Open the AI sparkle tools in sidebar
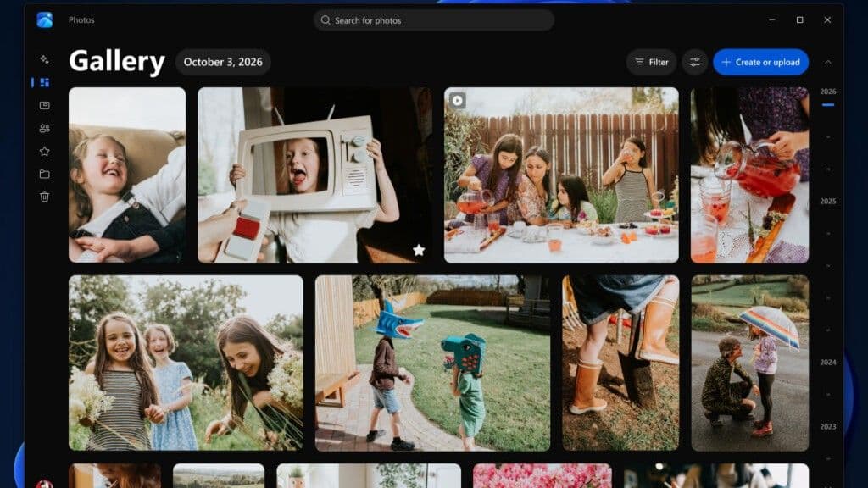868x488 pixels. point(44,59)
